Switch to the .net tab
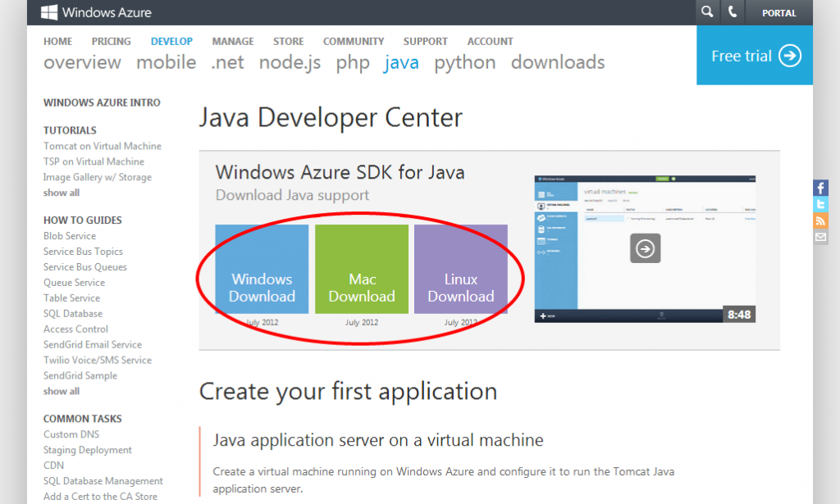Image resolution: width=840 pixels, height=504 pixels. click(x=228, y=62)
